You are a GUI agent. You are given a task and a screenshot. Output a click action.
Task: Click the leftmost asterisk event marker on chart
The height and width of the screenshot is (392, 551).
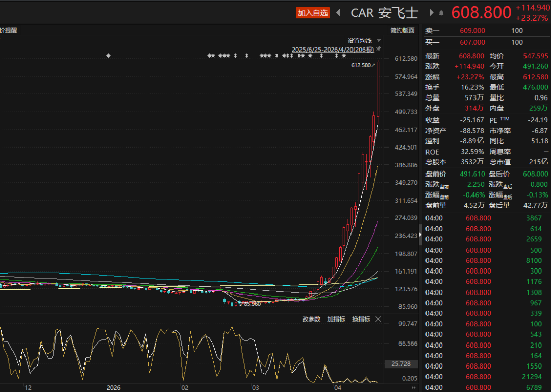click(x=108, y=56)
